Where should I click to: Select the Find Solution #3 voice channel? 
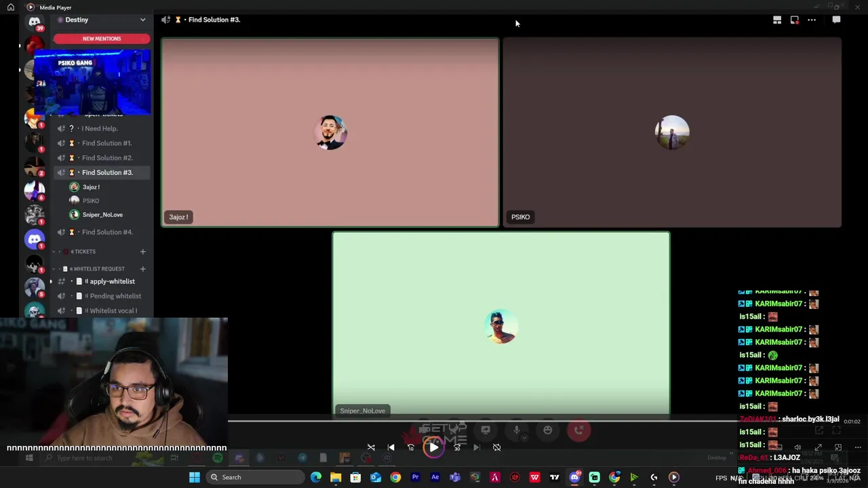tap(101, 172)
